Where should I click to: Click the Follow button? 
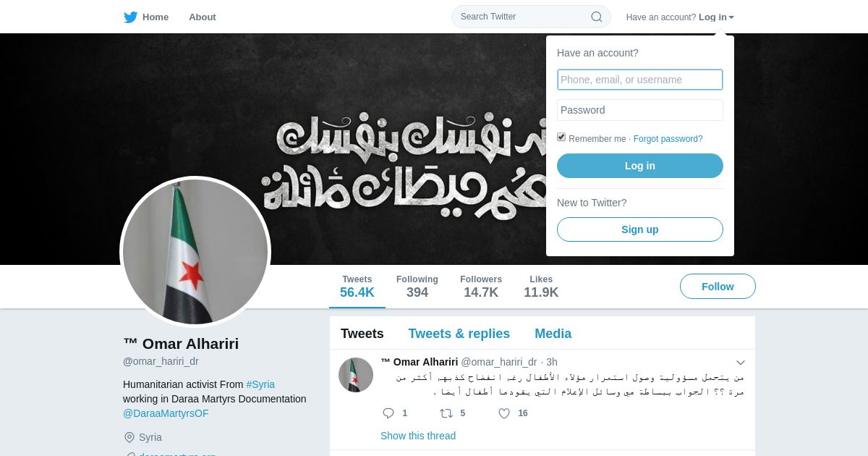click(718, 287)
